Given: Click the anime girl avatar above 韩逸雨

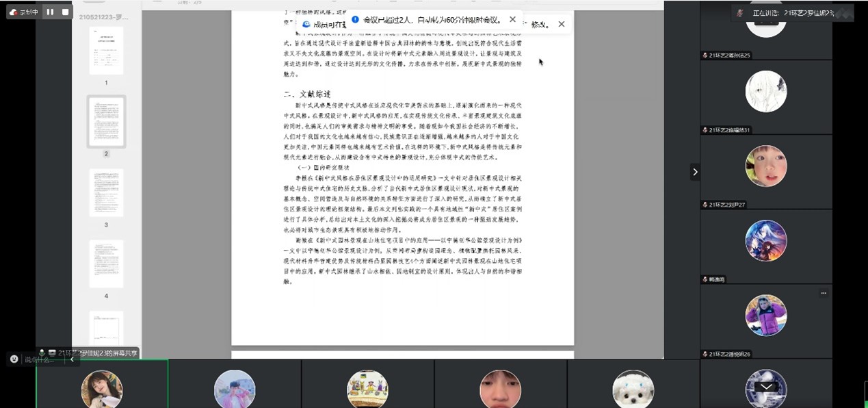Looking at the screenshot, I should tap(766, 241).
